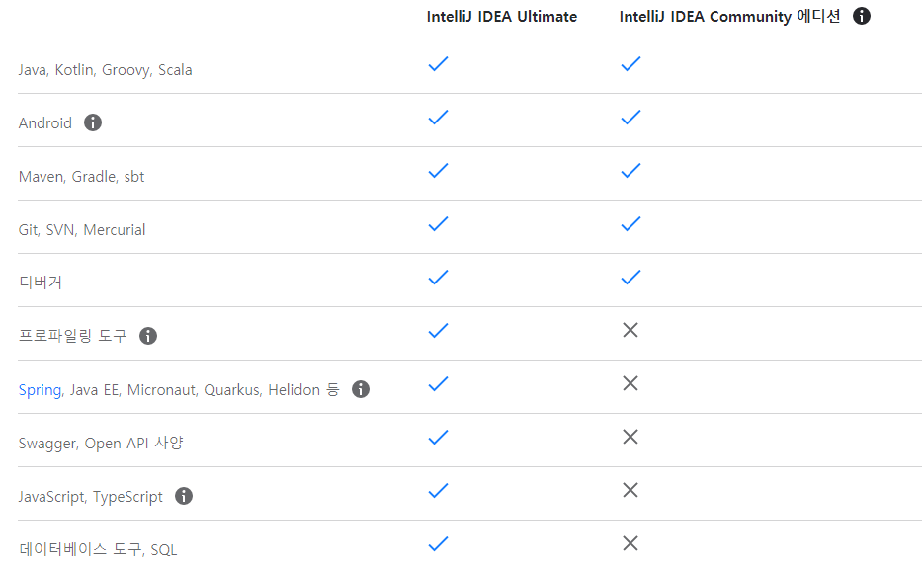
Task: Click Community X mark for Swagger row
Action: 630,437
